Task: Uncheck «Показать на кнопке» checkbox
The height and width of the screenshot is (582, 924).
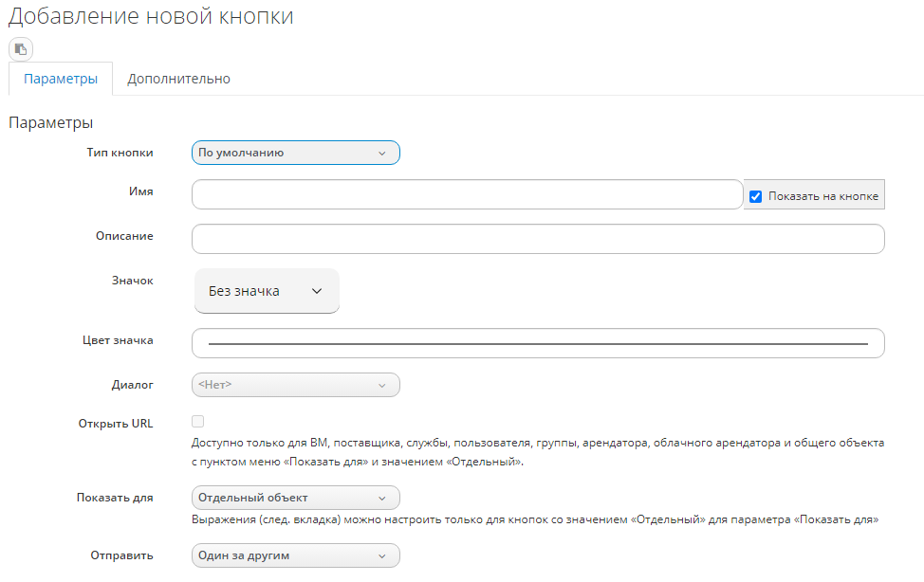Action: (x=756, y=196)
